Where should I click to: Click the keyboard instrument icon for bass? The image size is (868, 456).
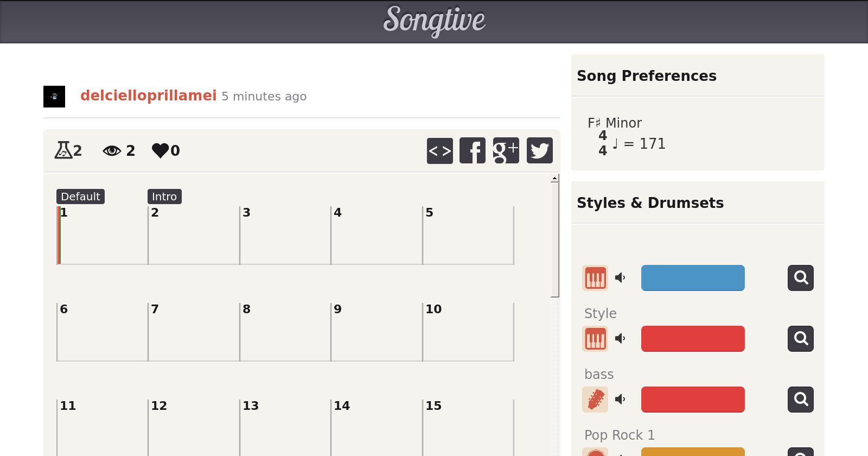point(595,339)
